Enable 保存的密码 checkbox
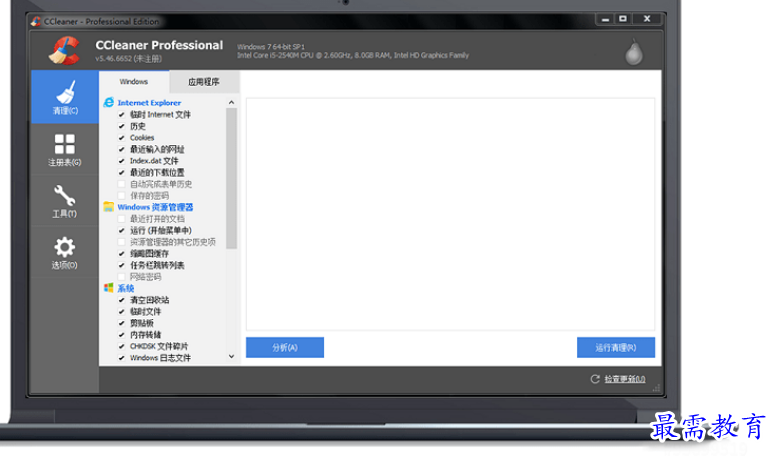The image size is (774, 458). coord(121,195)
